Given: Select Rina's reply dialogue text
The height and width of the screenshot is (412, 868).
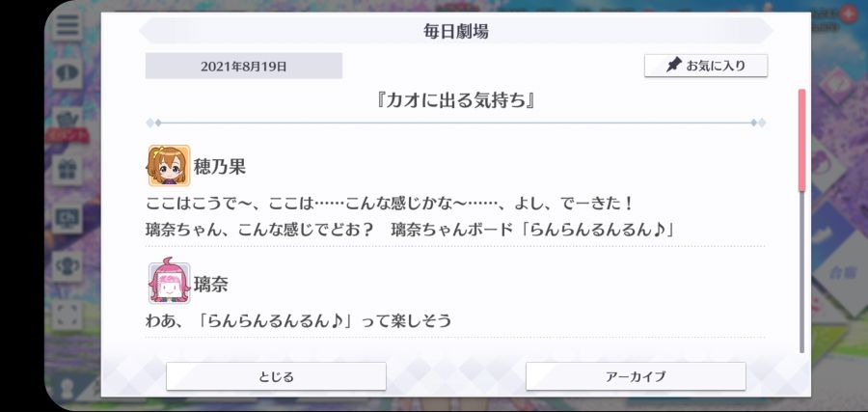Looking at the screenshot, I should click(x=298, y=320).
